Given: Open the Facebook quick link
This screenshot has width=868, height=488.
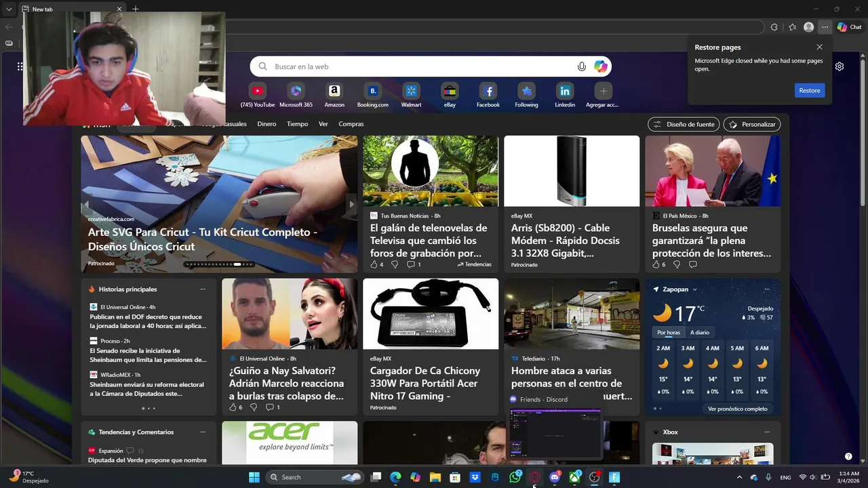Looking at the screenshot, I should 488,96.
